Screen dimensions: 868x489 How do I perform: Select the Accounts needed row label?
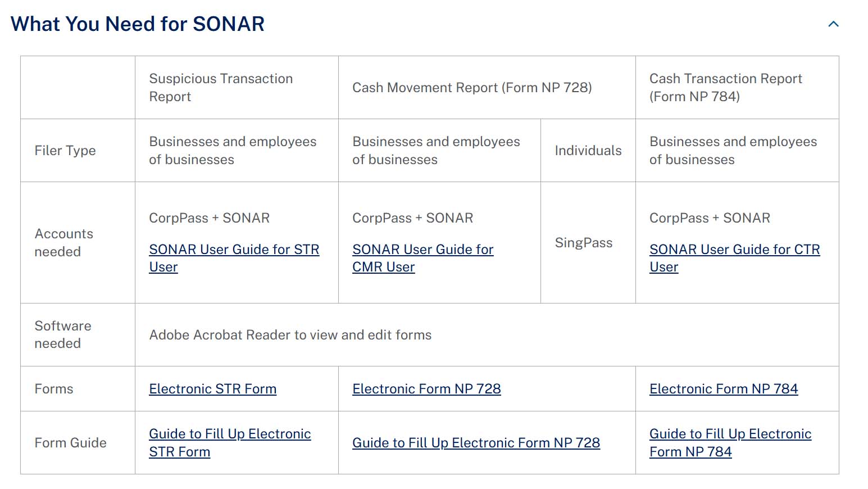coord(63,243)
